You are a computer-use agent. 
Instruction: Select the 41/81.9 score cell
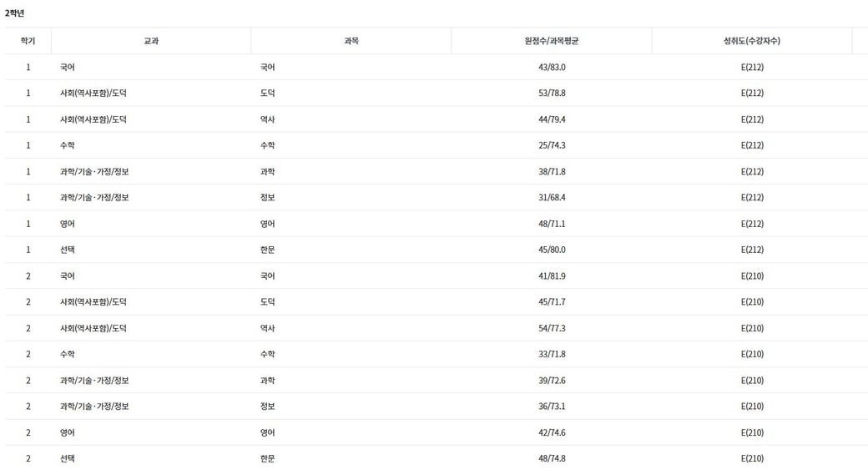(x=552, y=275)
